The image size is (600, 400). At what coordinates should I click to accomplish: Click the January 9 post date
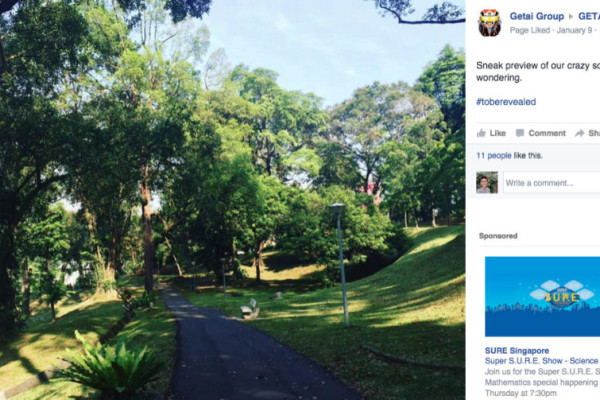click(574, 31)
